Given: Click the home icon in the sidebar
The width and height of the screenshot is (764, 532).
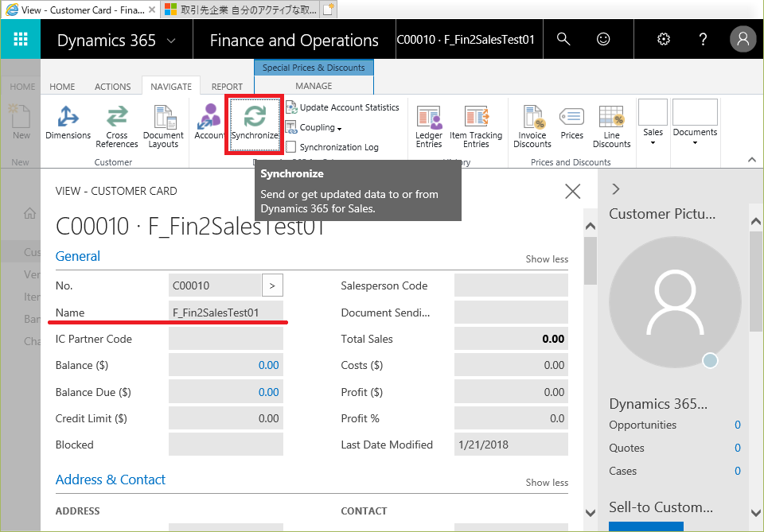Looking at the screenshot, I should (29, 213).
